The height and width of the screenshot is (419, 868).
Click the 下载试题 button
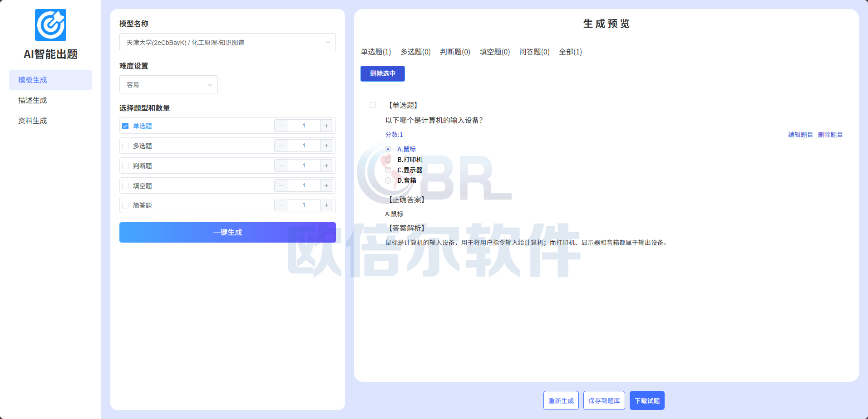647,400
